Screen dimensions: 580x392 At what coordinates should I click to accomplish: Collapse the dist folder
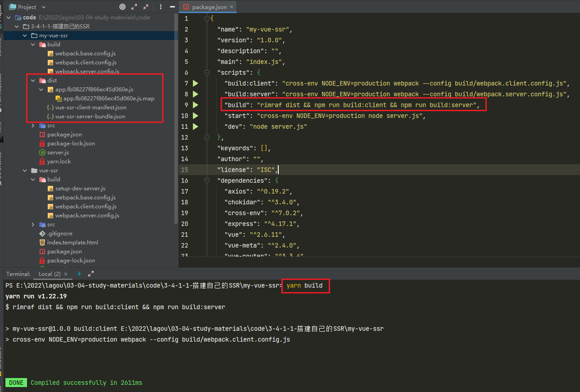click(33, 81)
